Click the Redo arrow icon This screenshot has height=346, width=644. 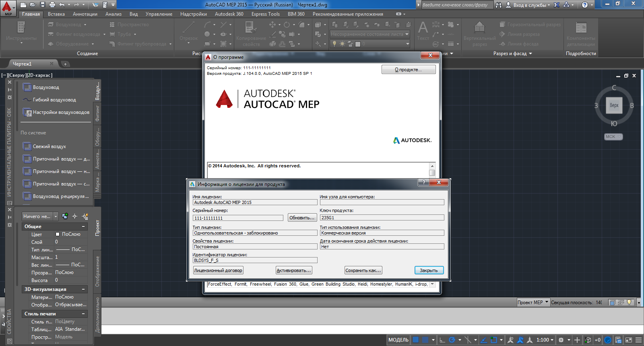(77, 5)
